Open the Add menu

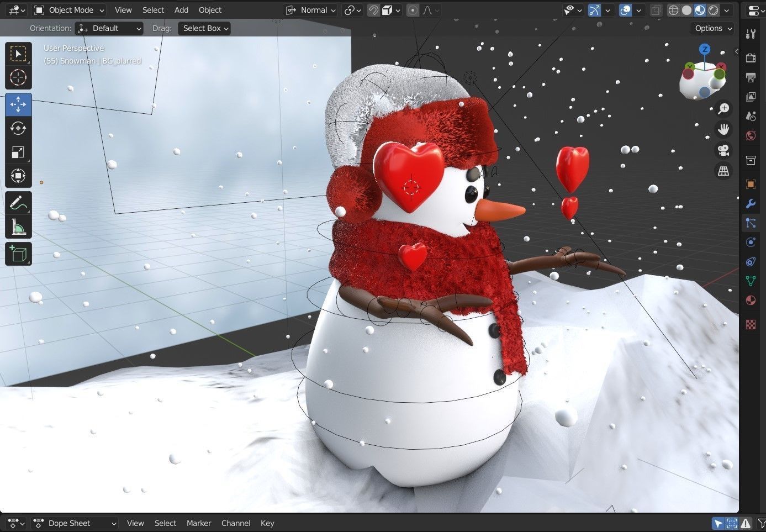pyautogui.click(x=181, y=10)
